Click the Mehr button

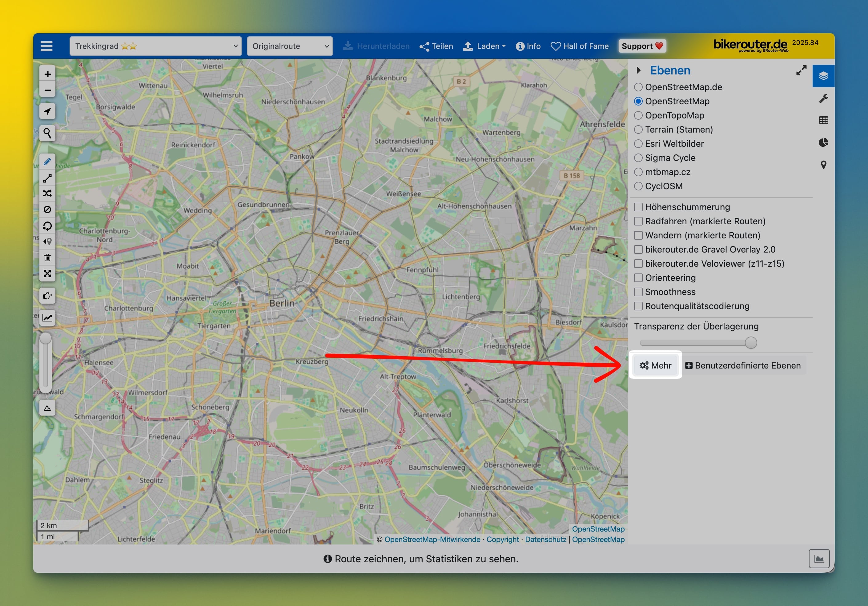(655, 365)
